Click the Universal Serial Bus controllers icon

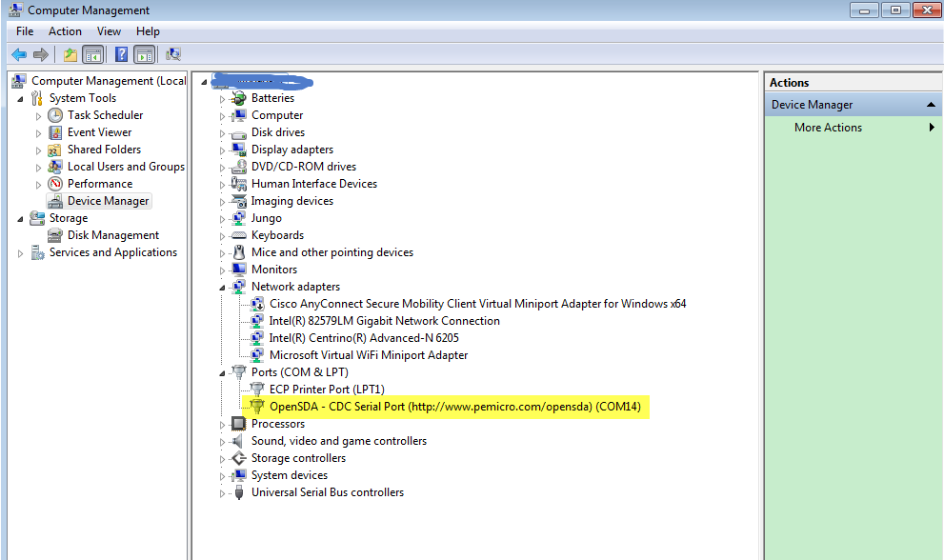[x=239, y=492]
